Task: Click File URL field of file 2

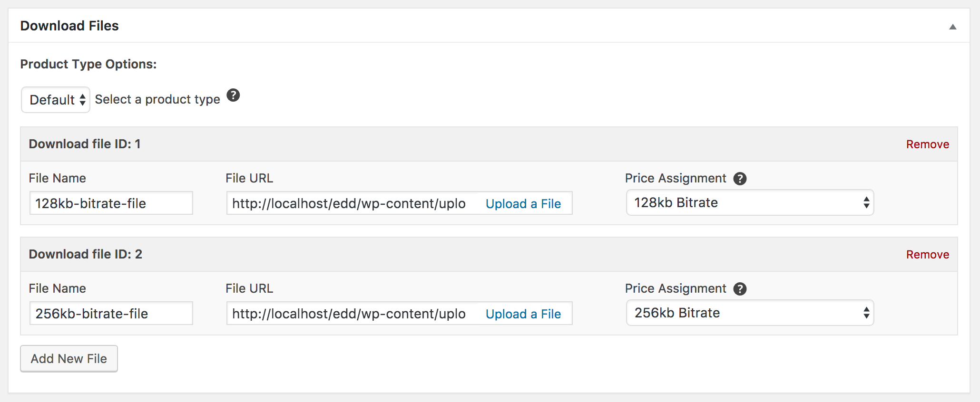Action: [352, 314]
